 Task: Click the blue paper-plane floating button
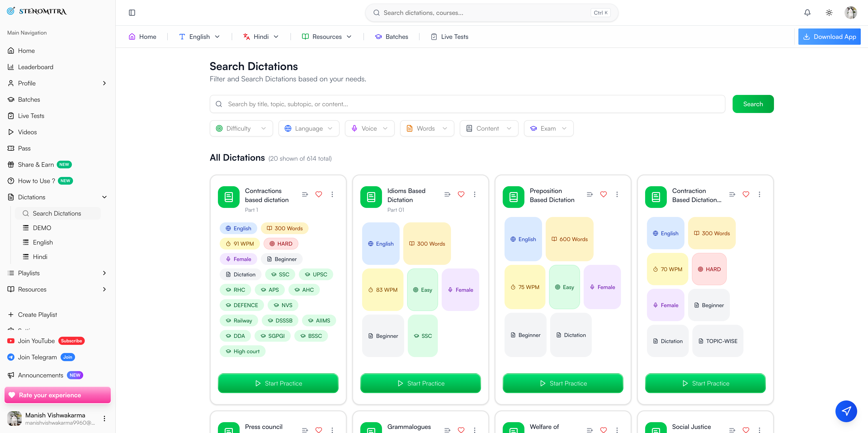point(846,411)
